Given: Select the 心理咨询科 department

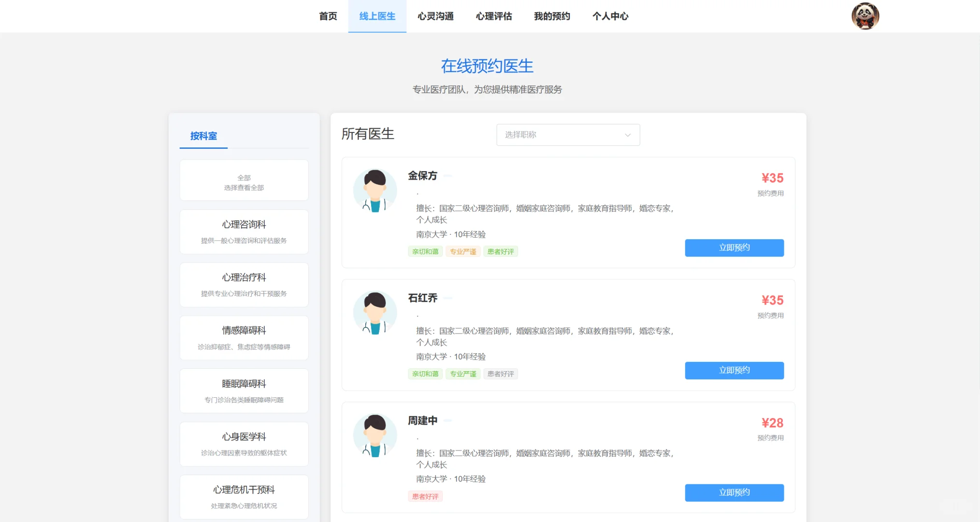Looking at the screenshot, I should pyautogui.click(x=244, y=232).
